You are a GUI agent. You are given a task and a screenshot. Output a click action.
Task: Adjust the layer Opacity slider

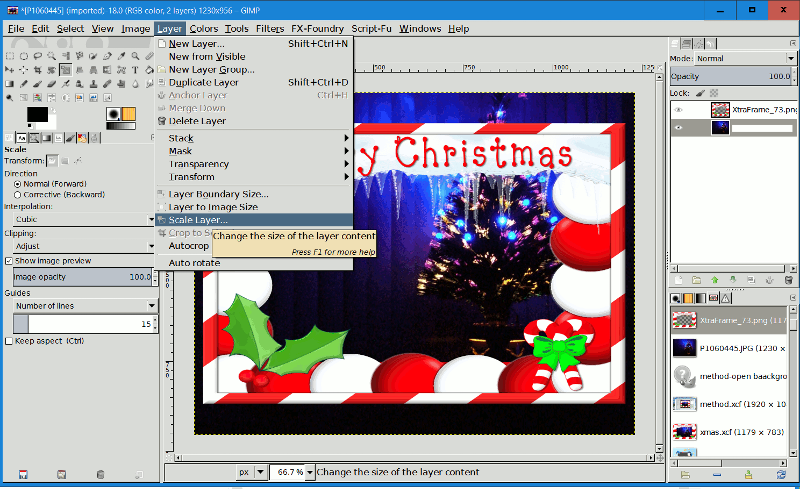coord(731,76)
